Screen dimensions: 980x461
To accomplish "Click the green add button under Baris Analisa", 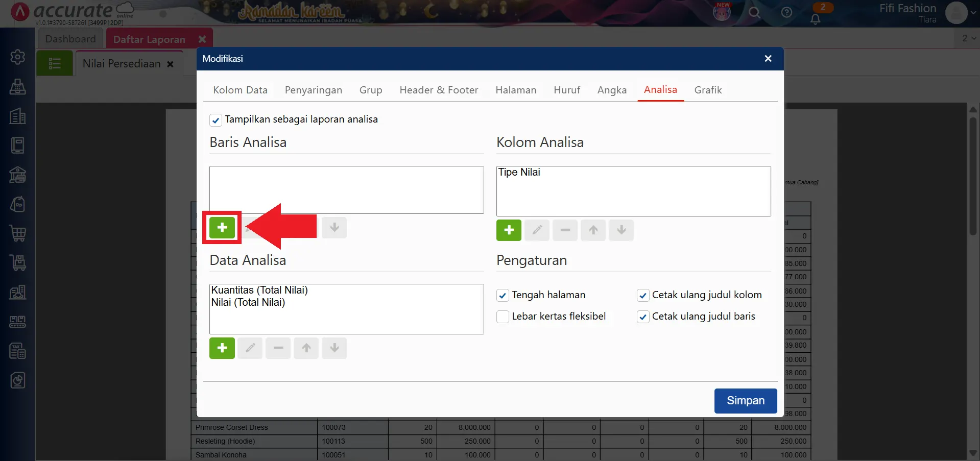I will 222,228.
